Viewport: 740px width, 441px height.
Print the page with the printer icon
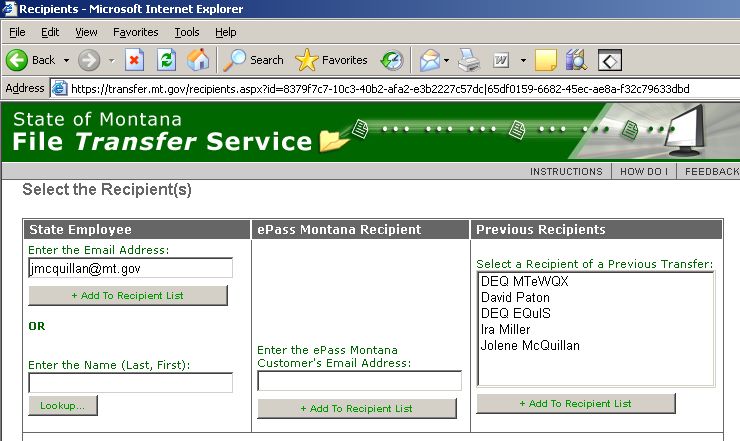[x=469, y=60]
